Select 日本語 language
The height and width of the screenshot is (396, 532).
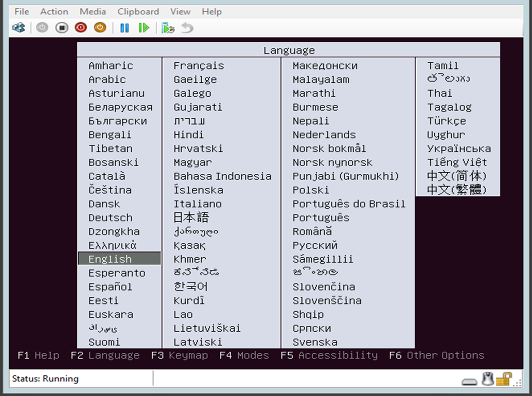pyautogui.click(x=191, y=218)
